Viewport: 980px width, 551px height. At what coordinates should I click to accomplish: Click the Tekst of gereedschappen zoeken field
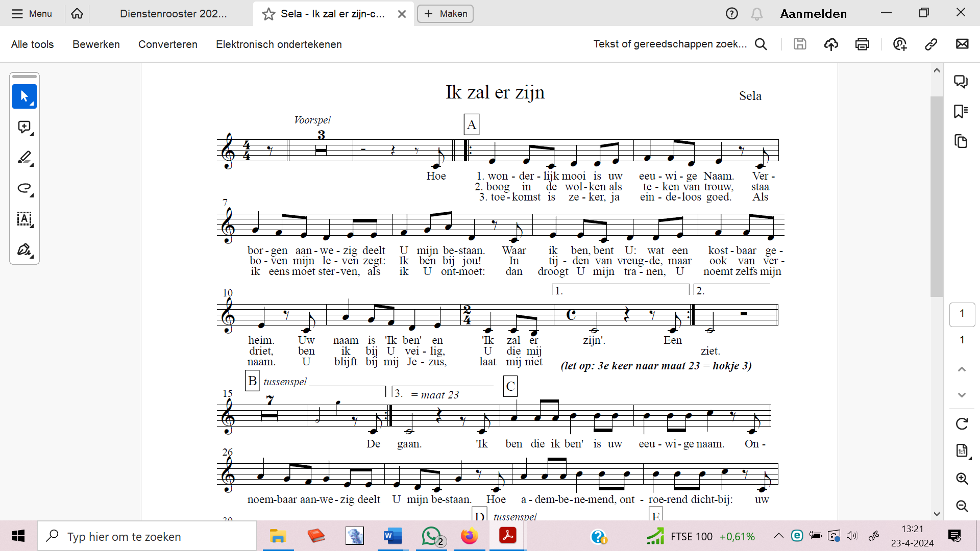tap(670, 44)
